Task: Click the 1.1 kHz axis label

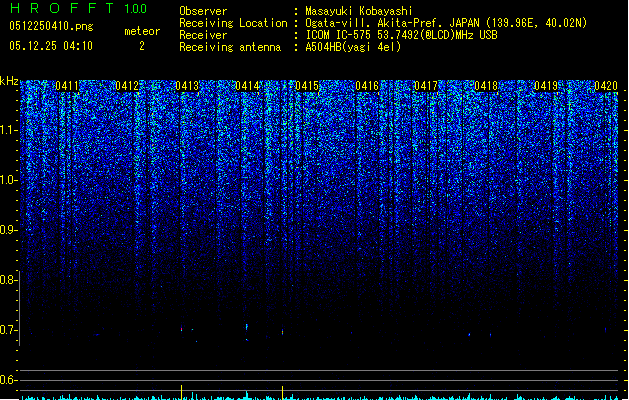Action: [9, 130]
